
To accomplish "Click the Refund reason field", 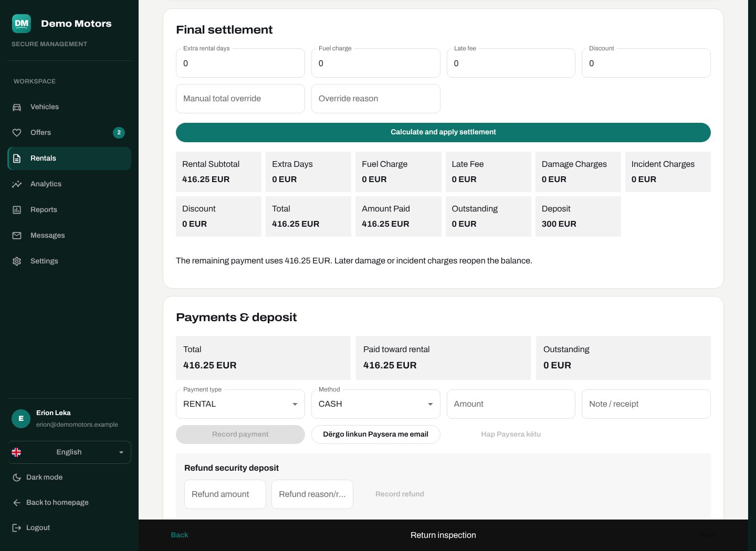I will 312,494.
